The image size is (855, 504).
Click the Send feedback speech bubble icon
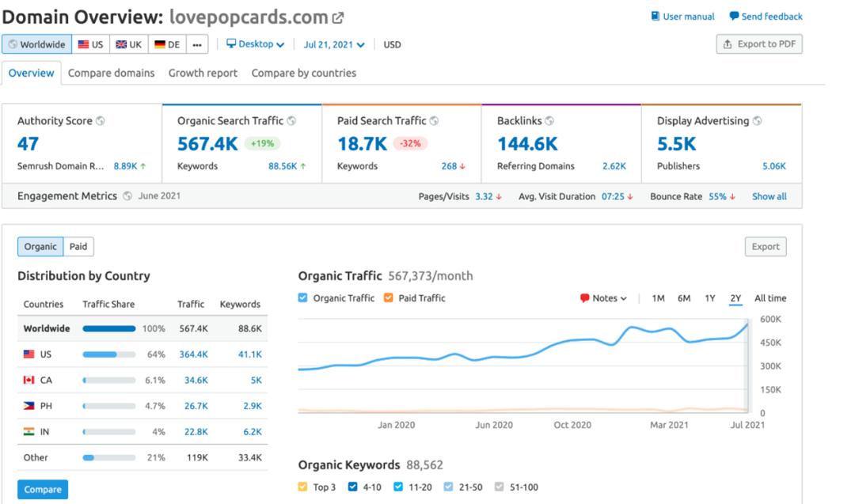point(734,17)
